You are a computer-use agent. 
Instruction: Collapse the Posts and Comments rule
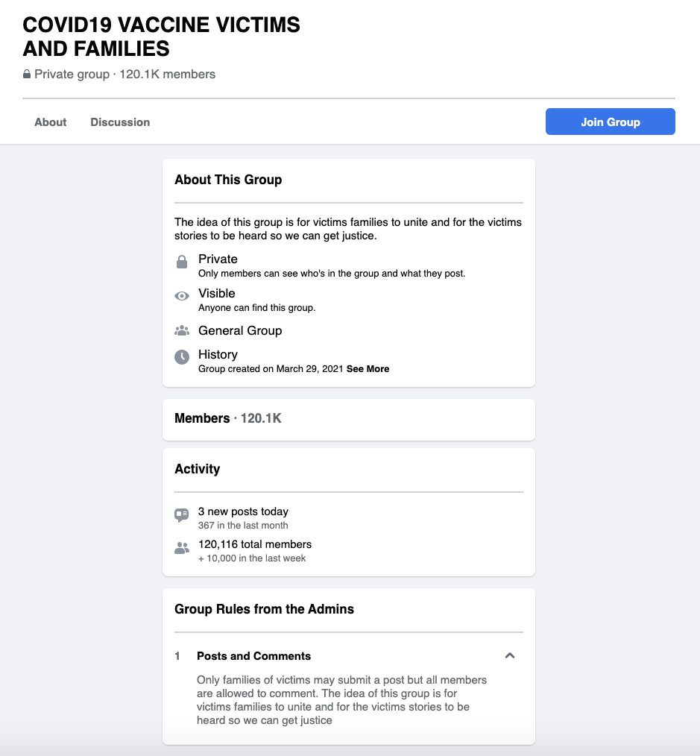click(x=510, y=656)
